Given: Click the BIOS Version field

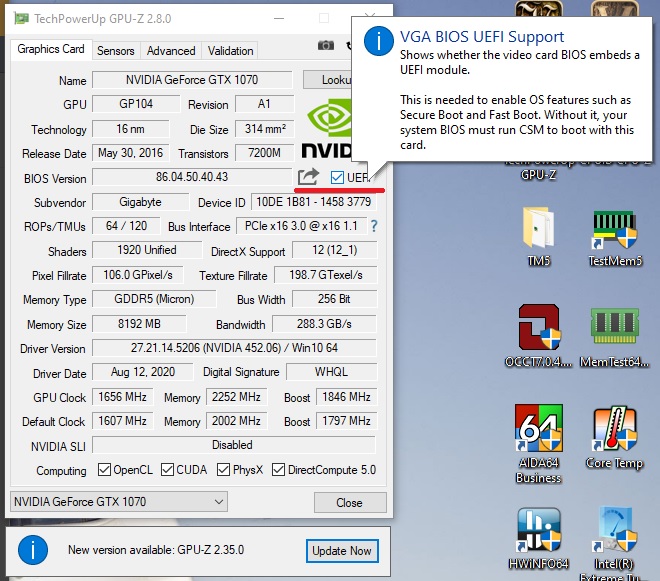Looking at the screenshot, I should [x=192, y=177].
